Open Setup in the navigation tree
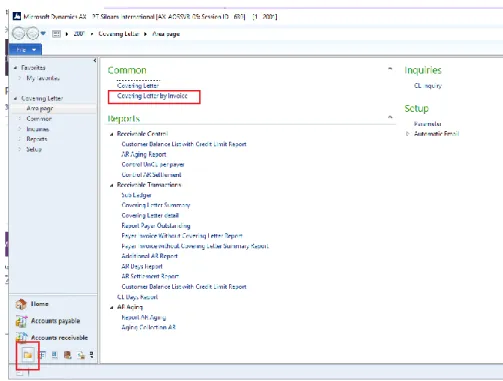Image resolution: width=503 pixels, height=381 pixels. 34,149
